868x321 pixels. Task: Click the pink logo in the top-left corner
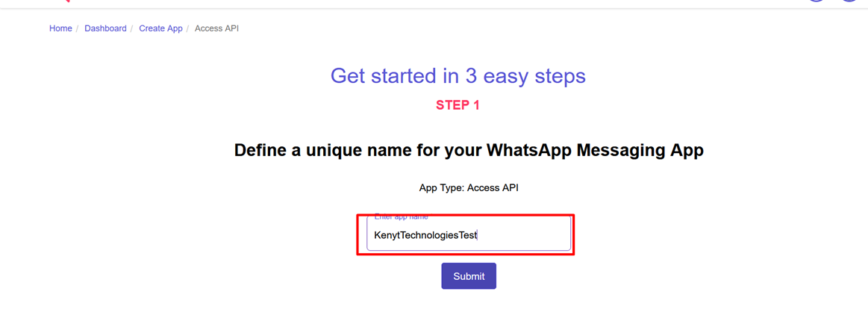click(66, 1)
